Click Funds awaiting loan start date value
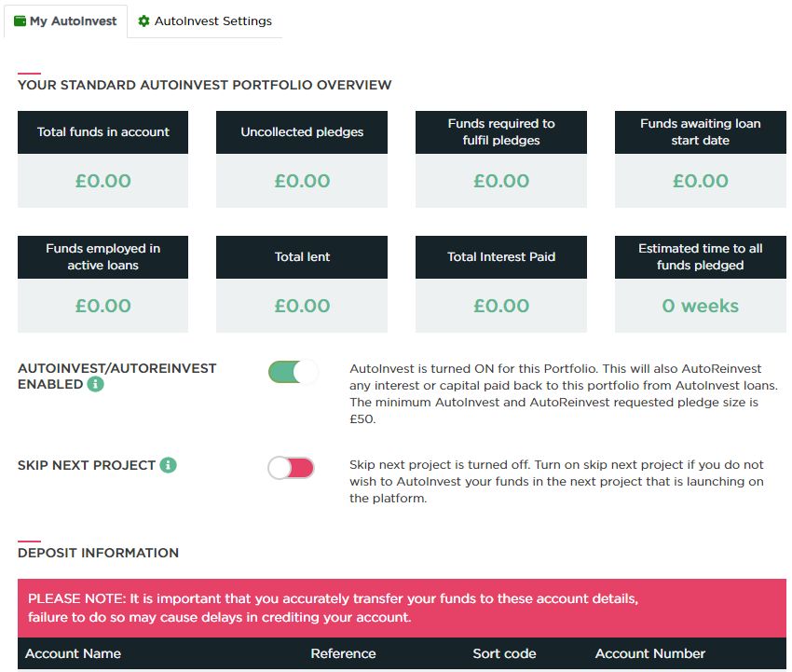Screen dimensions: 792x672 click(x=700, y=181)
